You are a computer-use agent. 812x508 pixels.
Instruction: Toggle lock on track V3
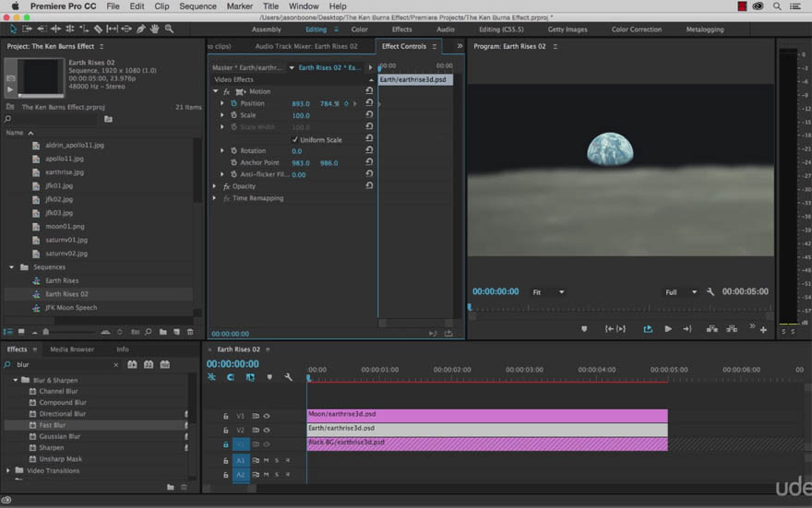click(x=226, y=416)
